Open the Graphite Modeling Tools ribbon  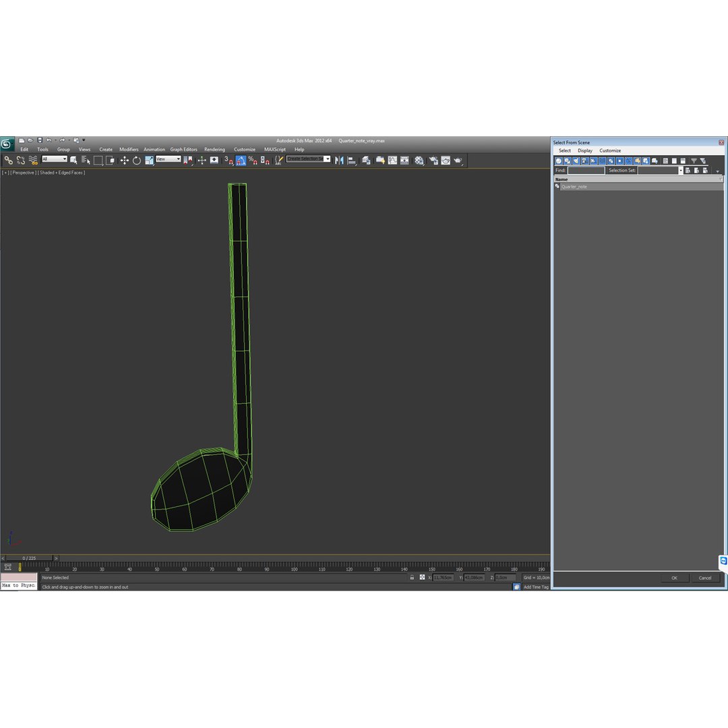pyautogui.click(x=380, y=160)
